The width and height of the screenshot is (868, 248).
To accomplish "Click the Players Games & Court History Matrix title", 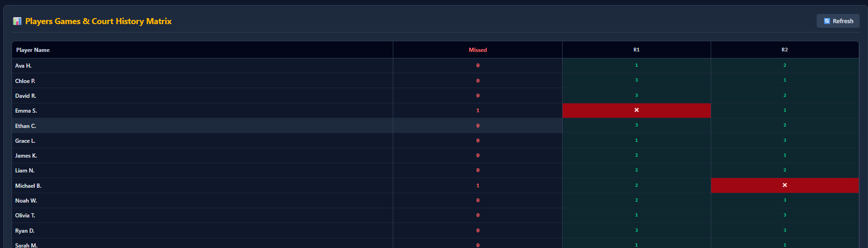I will click(x=98, y=21).
